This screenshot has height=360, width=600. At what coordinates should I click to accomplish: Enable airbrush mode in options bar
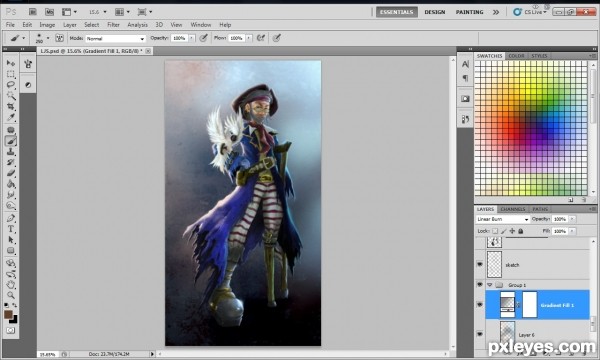[x=261, y=38]
